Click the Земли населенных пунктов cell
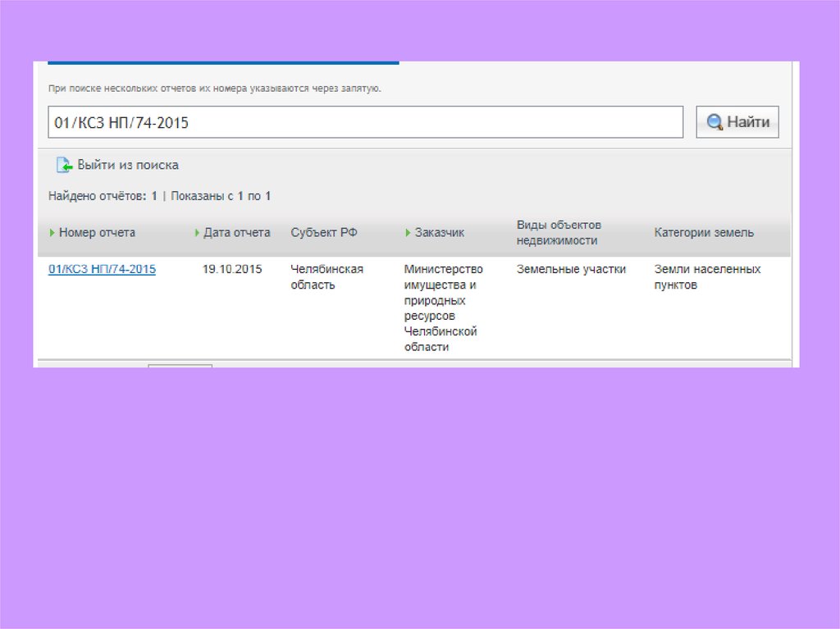The width and height of the screenshot is (840, 629). (x=707, y=277)
